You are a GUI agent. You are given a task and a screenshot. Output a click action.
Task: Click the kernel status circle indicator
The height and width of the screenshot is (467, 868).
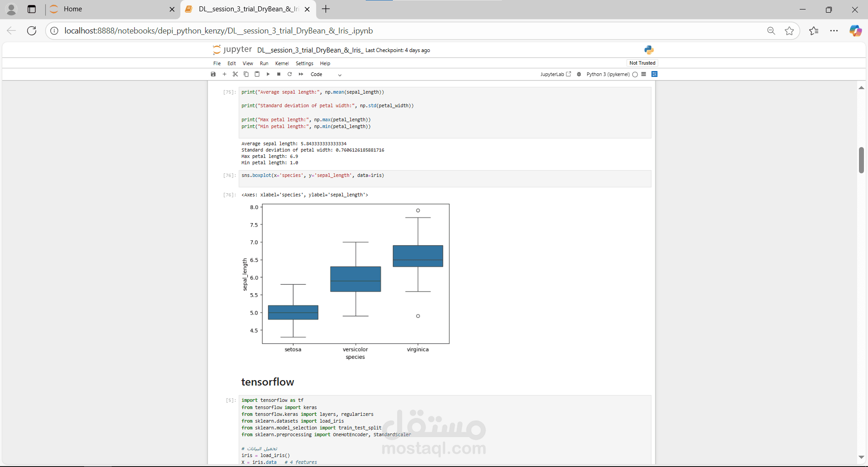tap(635, 75)
